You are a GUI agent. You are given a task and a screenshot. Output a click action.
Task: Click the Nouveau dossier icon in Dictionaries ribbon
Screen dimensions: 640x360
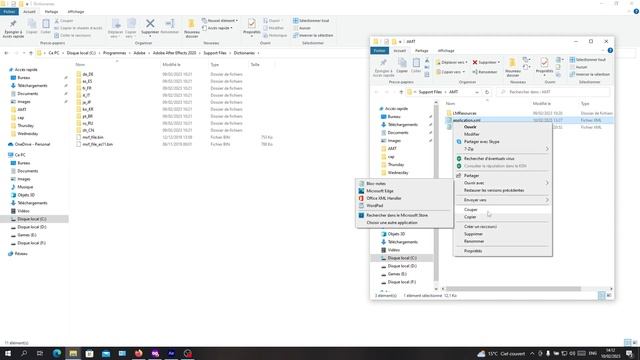(x=191, y=24)
